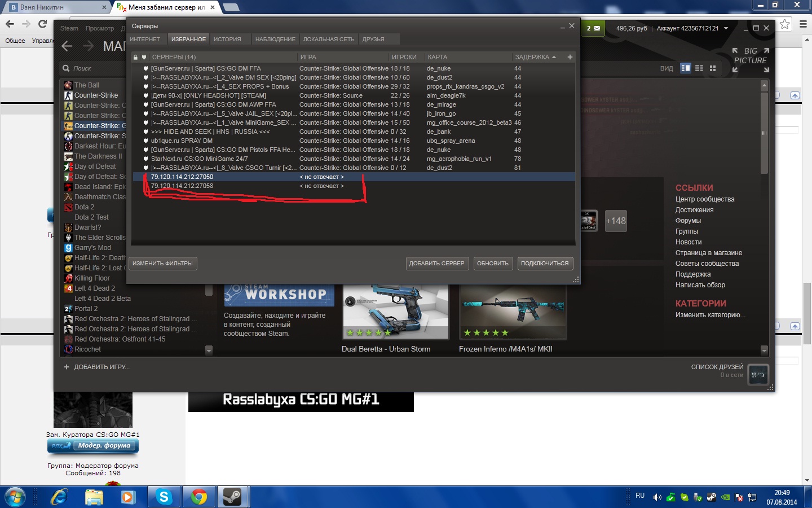
Task: Open Steam Workshop banner
Action: (x=279, y=295)
